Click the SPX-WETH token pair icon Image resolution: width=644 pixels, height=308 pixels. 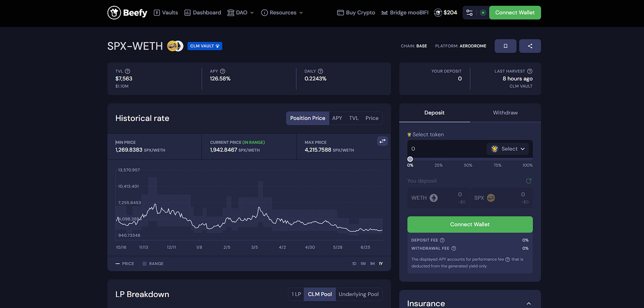175,46
